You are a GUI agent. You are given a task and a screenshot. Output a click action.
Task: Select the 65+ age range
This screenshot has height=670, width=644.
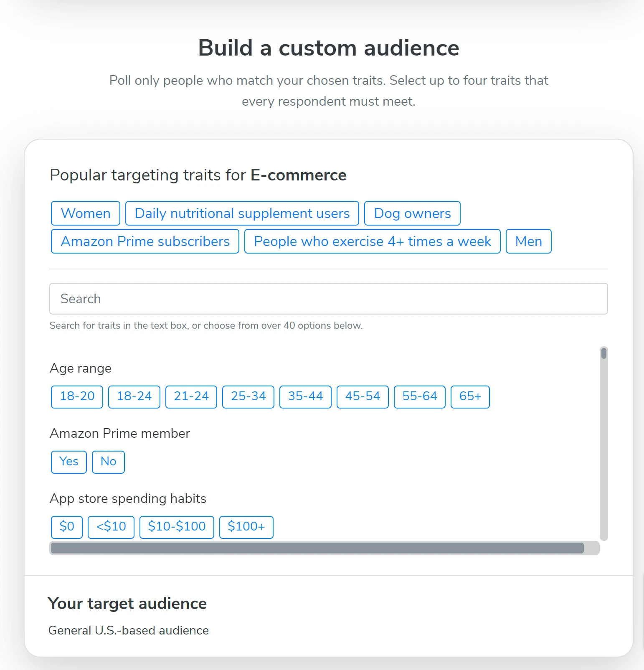pyautogui.click(x=470, y=396)
